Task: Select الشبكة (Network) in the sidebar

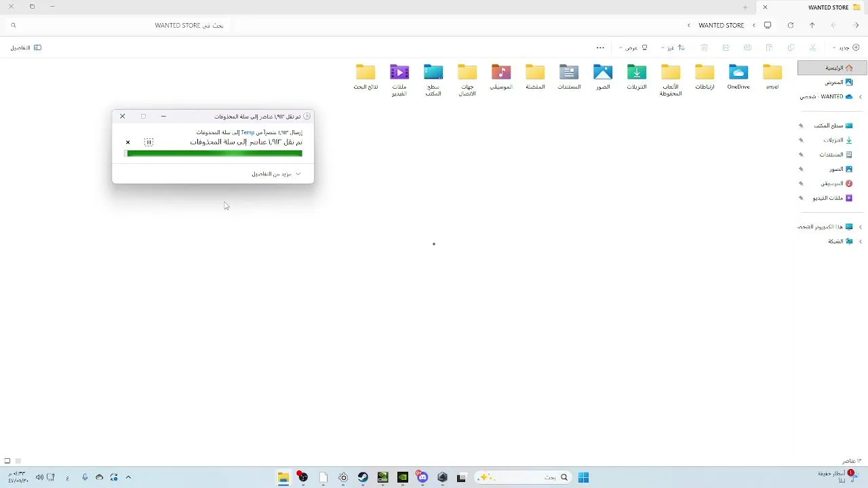Action: click(x=840, y=241)
